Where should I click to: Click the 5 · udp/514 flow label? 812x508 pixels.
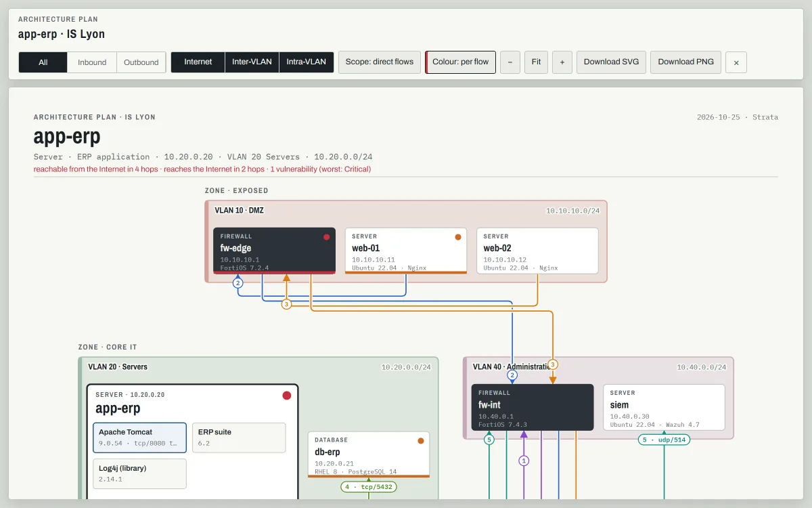click(x=664, y=440)
